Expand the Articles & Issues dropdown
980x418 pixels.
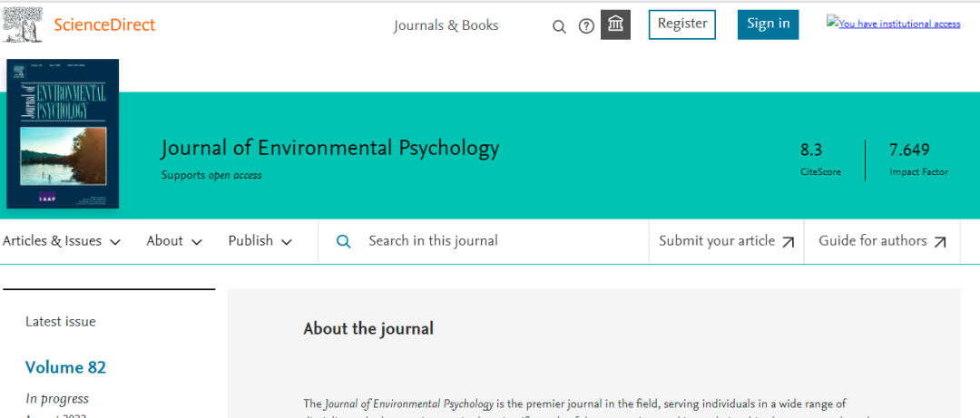62,241
